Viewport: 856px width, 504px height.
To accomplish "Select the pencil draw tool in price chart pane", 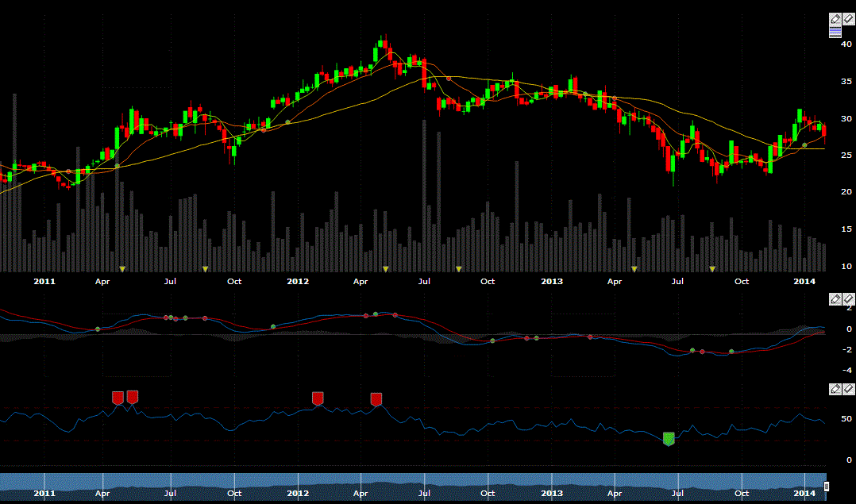I will point(835,20).
